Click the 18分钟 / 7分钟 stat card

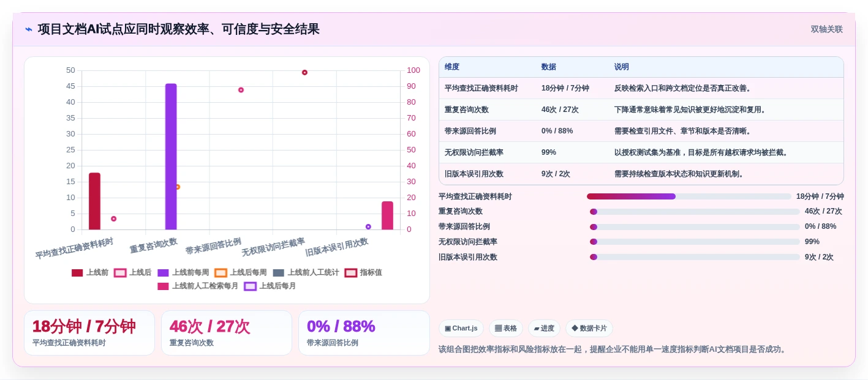(89, 333)
